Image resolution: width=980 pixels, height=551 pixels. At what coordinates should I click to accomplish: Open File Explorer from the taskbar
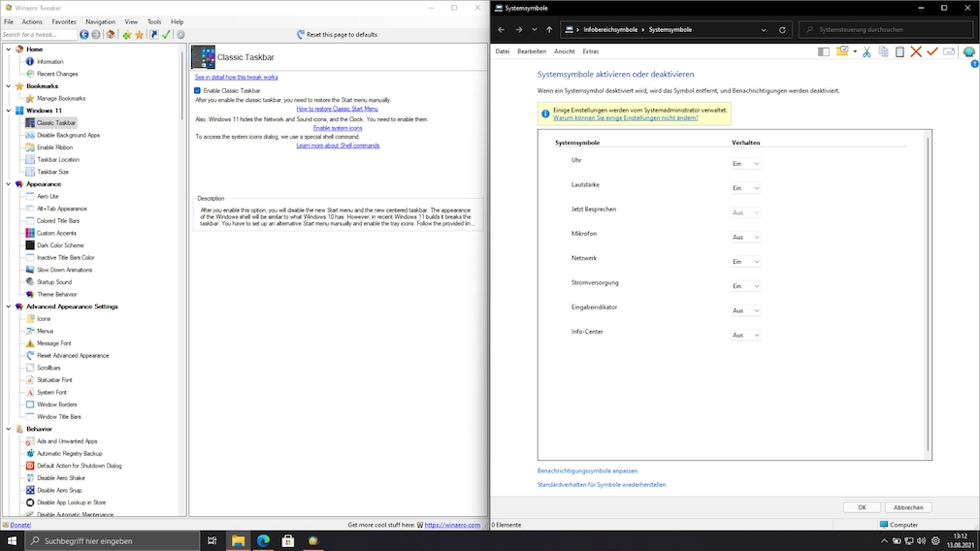pyautogui.click(x=238, y=541)
